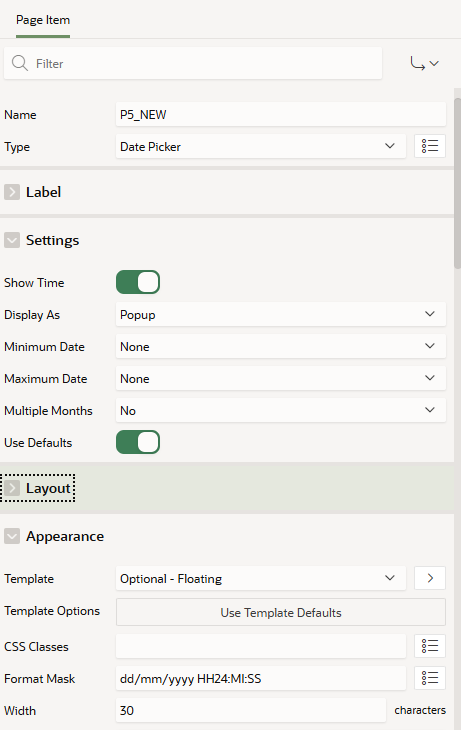Open the Minimum Date dropdown
Image resolution: width=461 pixels, height=730 pixels.
[280, 346]
